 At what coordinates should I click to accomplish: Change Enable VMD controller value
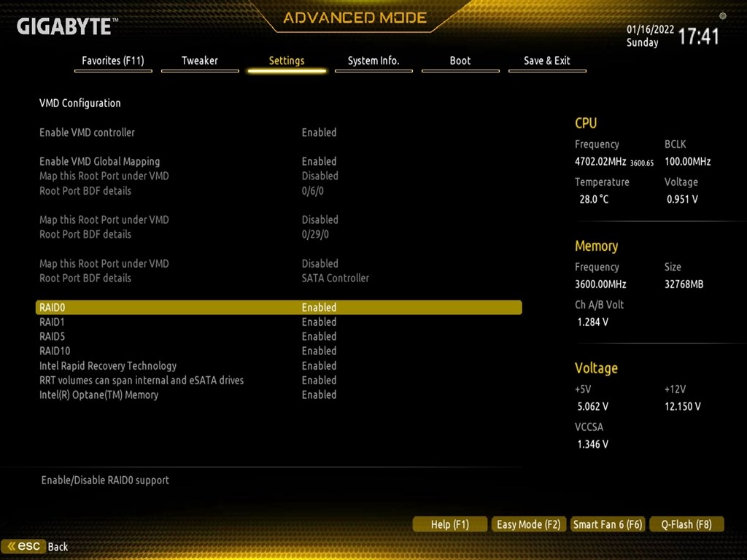[319, 133]
